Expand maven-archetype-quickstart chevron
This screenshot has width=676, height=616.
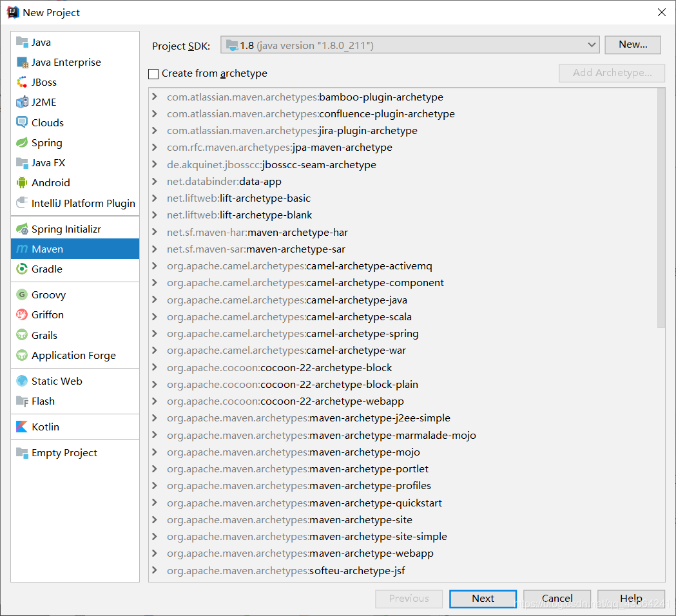pyautogui.click(x=155, y=503)
